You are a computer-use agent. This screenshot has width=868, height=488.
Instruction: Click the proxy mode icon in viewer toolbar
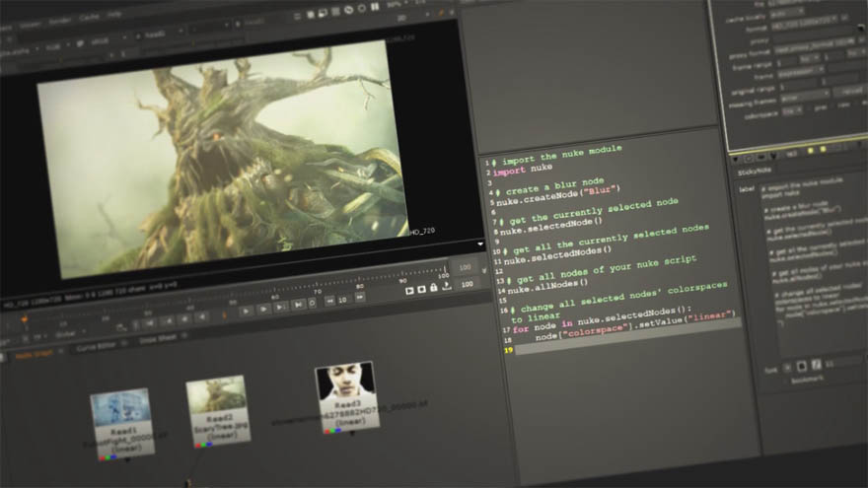(323, 13)
